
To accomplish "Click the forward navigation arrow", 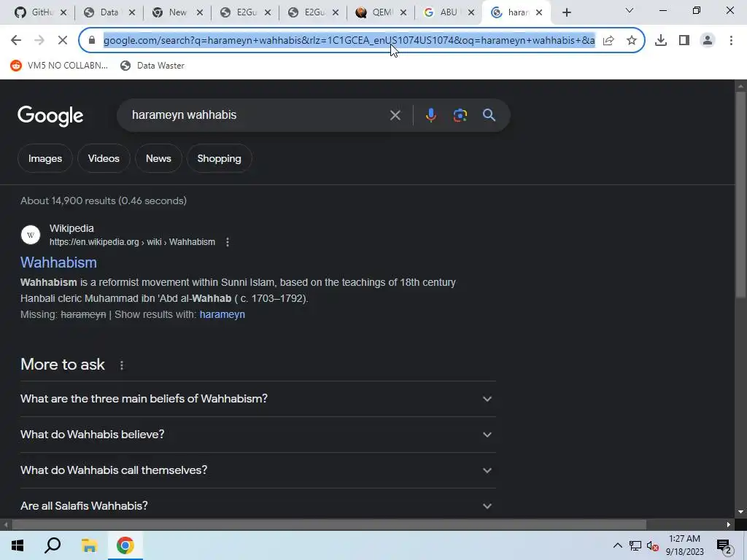I will coord(39,41).
